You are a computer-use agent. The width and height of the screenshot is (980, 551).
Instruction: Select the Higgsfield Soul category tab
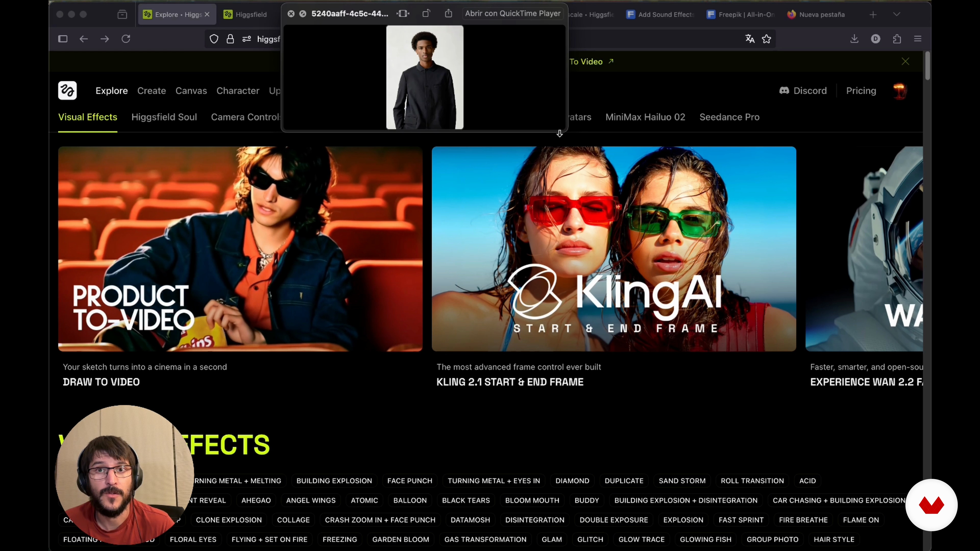[x=164, y=117]
